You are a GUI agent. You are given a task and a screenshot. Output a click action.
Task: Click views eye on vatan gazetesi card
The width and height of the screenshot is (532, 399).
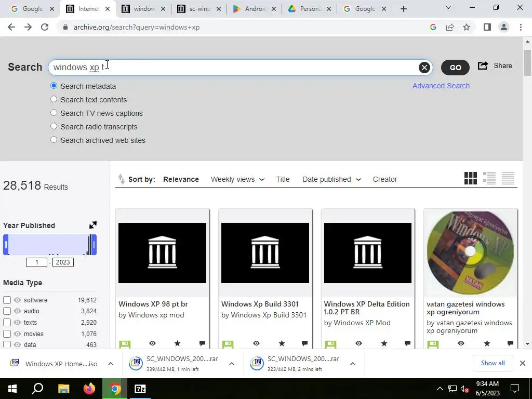[x=461, y=343]
